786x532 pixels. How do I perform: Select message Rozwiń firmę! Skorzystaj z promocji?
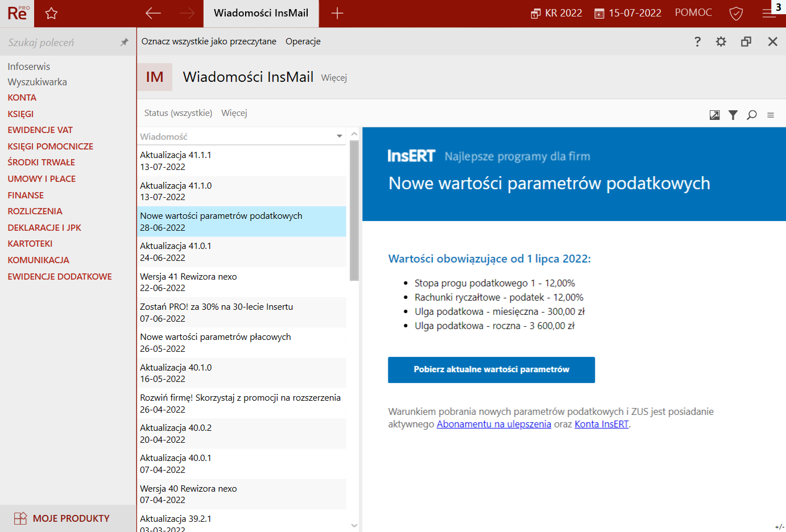[242, 404]
